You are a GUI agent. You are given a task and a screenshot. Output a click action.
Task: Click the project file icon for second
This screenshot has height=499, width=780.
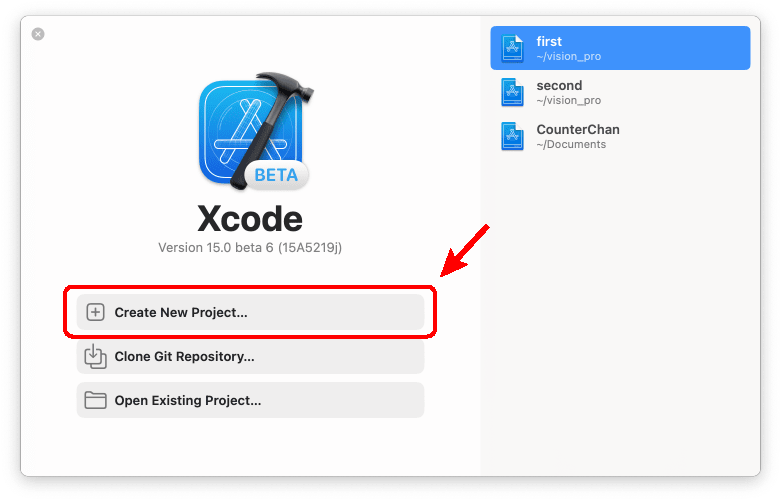(512, 93)
